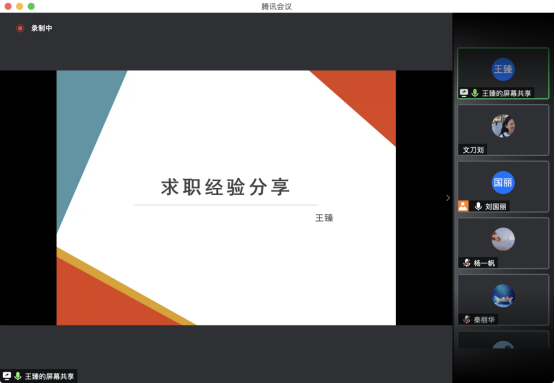555x383 pixels.
Task: Select 杨一帆's avatar picture
Action: [x=503, y=239]
